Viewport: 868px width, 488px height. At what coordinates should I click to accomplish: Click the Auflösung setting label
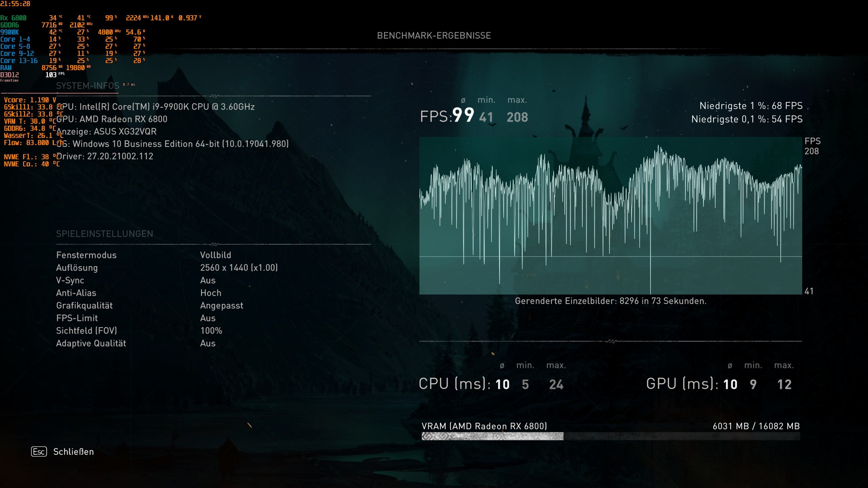[77, 268]
